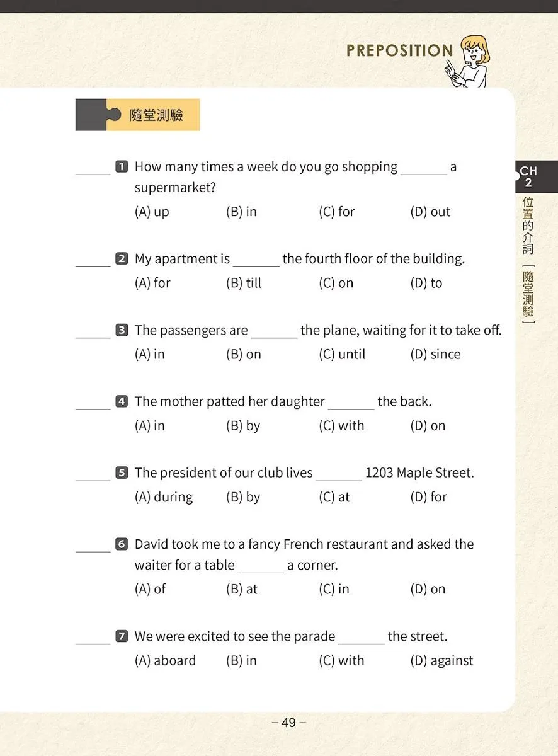
Task: Select (D) on for the mother question
Action: [428, 426]
